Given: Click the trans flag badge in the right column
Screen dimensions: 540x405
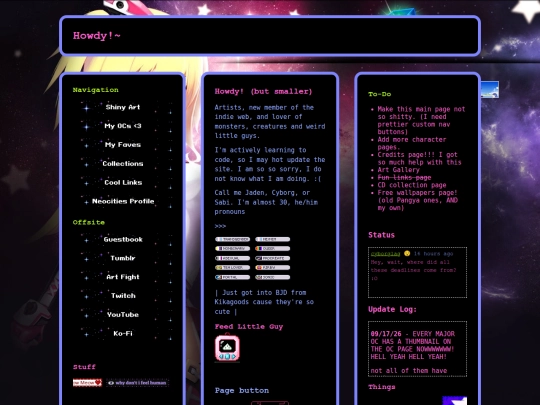Looking at the screenshot, I should point(272,239).
